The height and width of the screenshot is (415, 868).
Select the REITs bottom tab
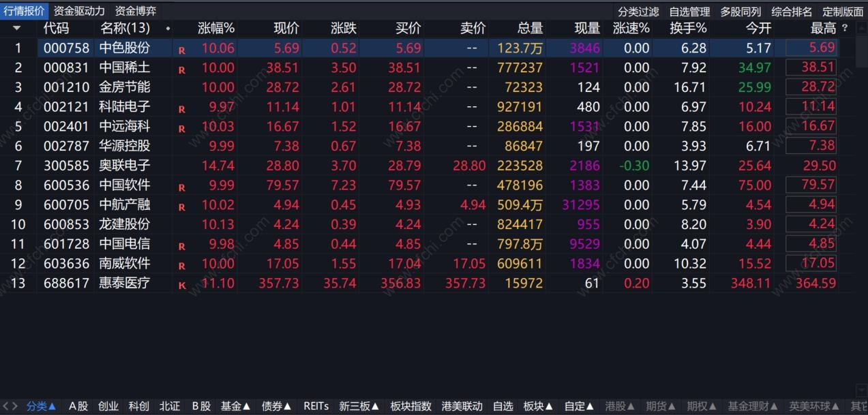316,406
